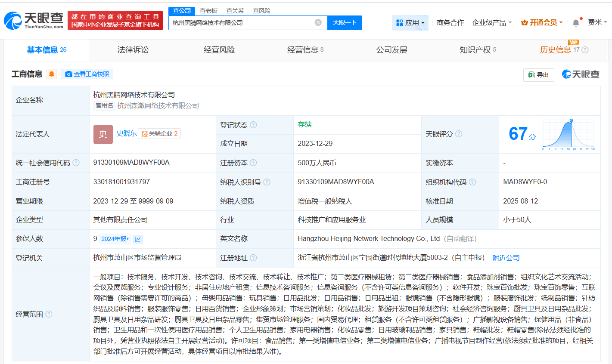The image size is (612, 364).
Task: Visit the 附近公司 link
Action: pos(506,258)
